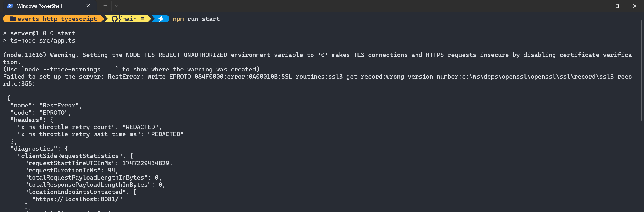
Task: Click the main branch prompt segment
Action: (129, 19)
